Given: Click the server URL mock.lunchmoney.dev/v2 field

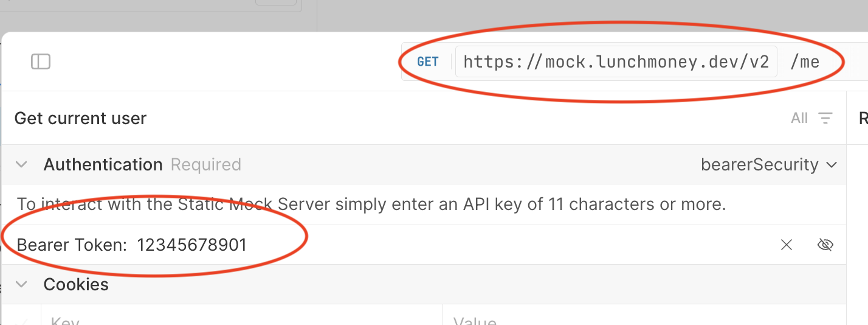Looking at the screenshot, I should pos(616,61).
